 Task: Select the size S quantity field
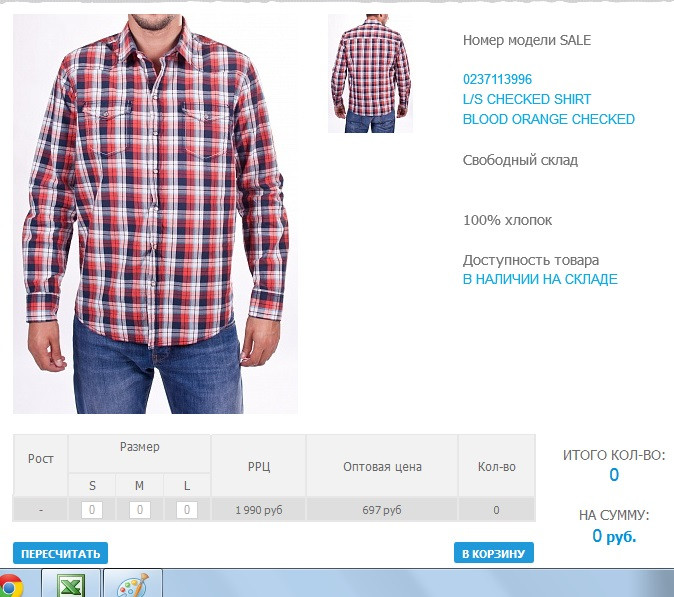pos(92,510)
